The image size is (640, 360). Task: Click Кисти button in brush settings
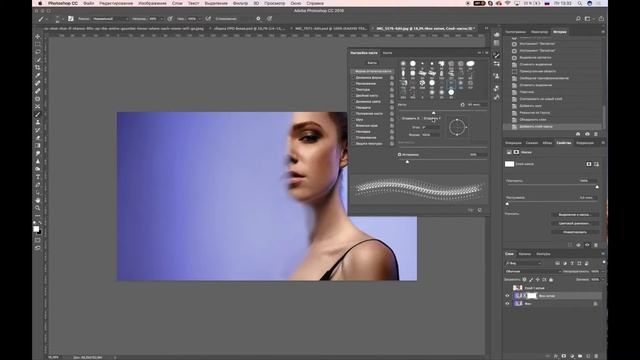pos(372,63)
